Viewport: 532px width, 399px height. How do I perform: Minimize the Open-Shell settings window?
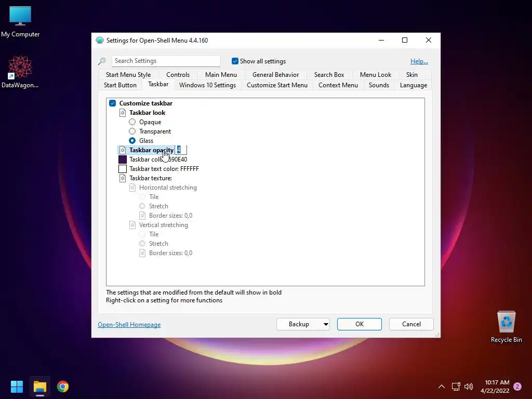[x=381, y=41]
